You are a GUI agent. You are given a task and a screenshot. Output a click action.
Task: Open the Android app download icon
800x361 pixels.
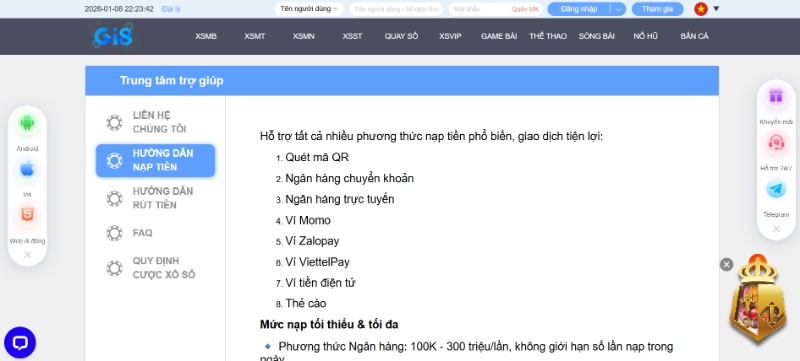click(28, 123)
